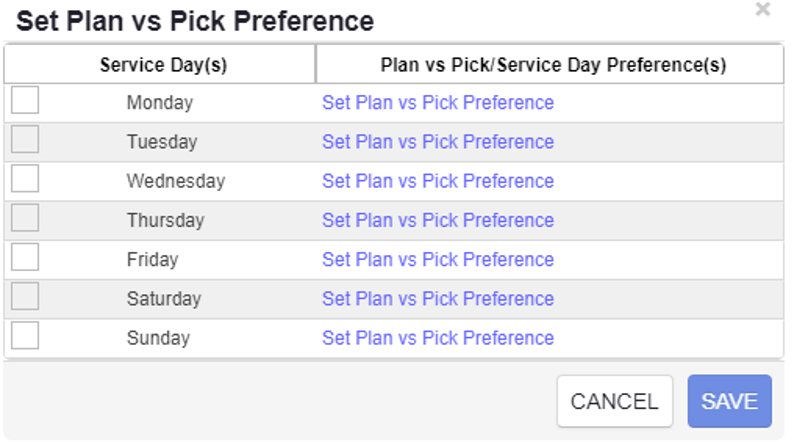Check the Sunday service day box
Viewport: 806px width, 442px height.
click(25, 335)
